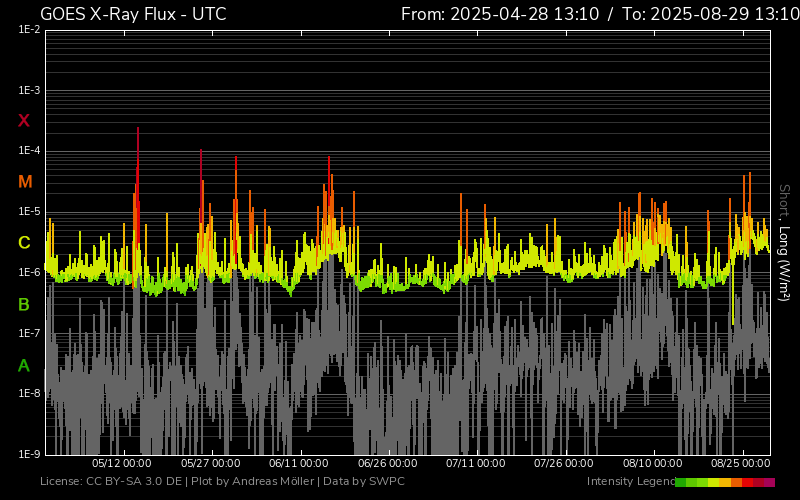Click the 05/12 00:00 time axis label
The image size is (800, 500).
point(122,463)
